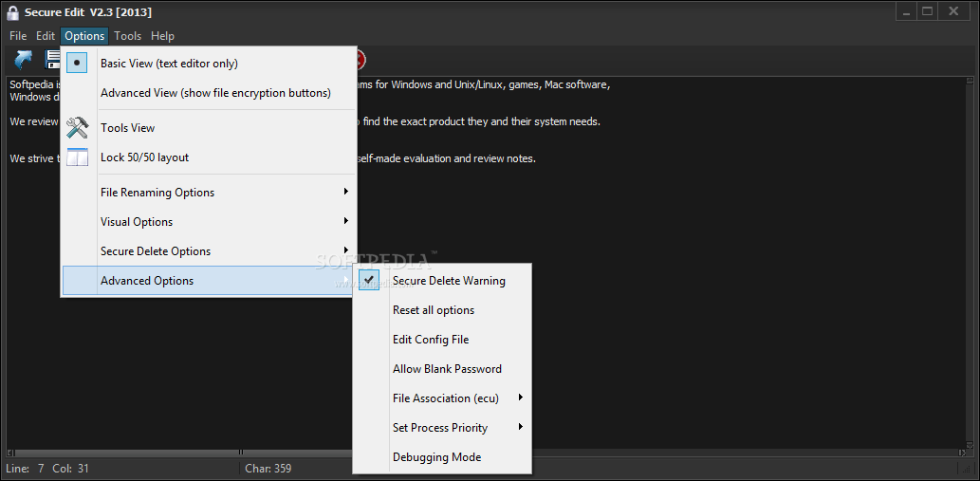Select the Basic View radio option
The image size is (980, 481).
(x=209, y=64)
